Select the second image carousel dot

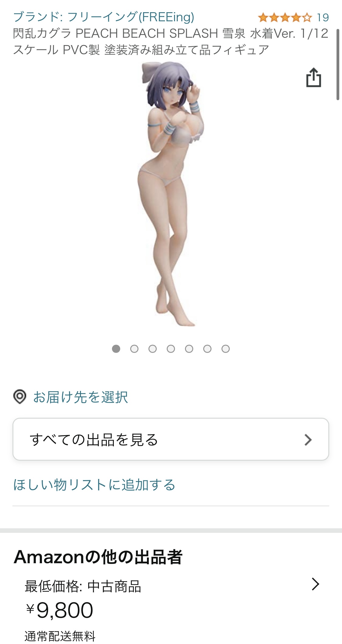click(x=134, y=349)
